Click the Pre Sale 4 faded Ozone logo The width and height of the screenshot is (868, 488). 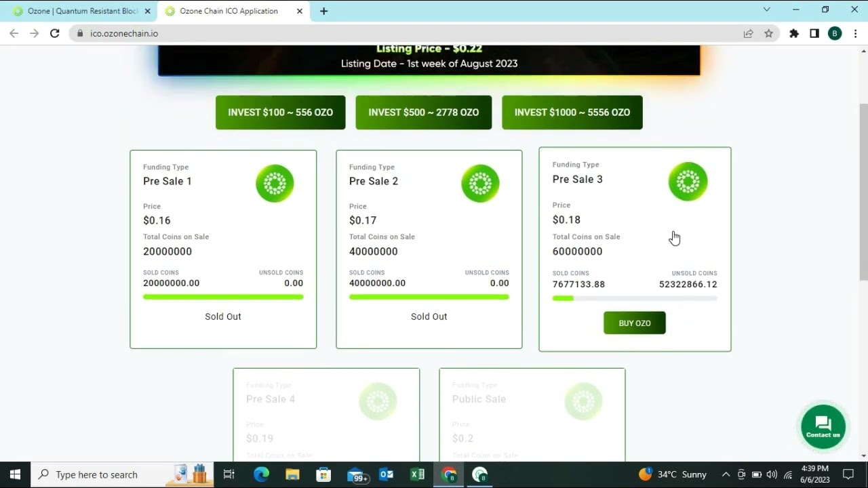click(378, 401)
